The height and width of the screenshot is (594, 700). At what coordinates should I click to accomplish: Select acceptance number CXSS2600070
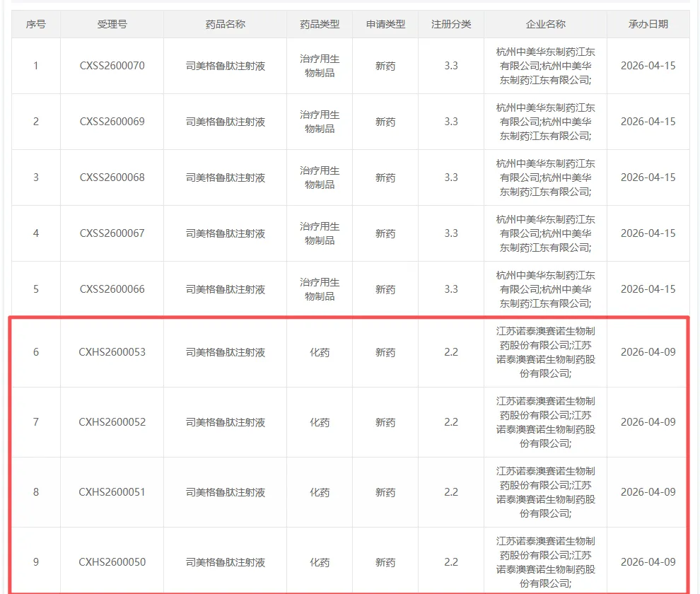111,66
